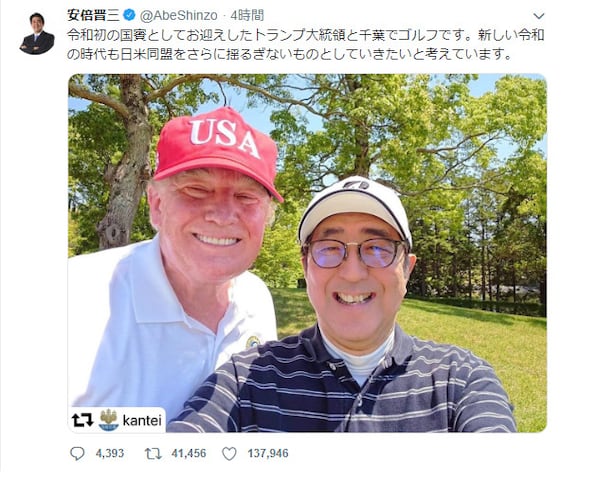Click the retweet arrows icon below photo

153,453
